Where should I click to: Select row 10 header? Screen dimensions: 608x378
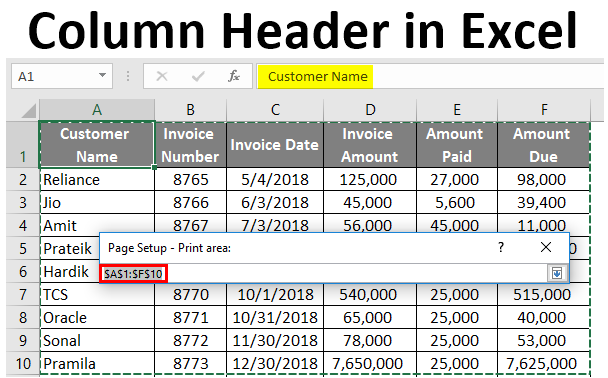click(x=23, y=364)
